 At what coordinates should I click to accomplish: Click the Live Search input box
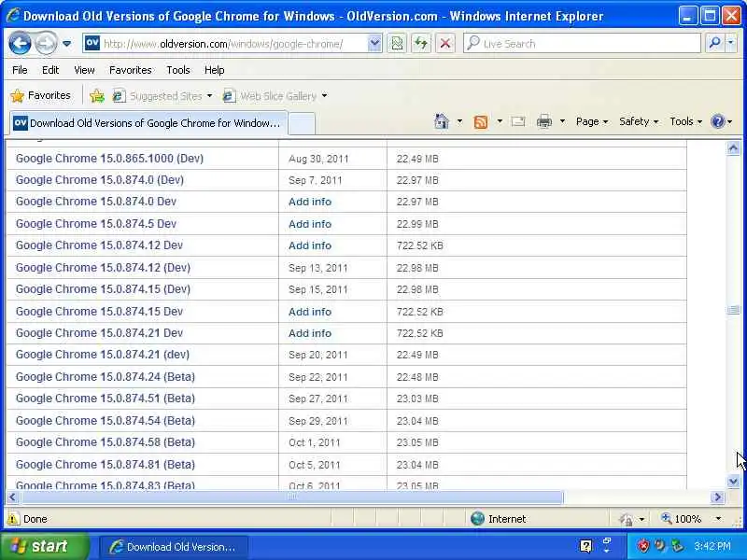pos(582,44)
